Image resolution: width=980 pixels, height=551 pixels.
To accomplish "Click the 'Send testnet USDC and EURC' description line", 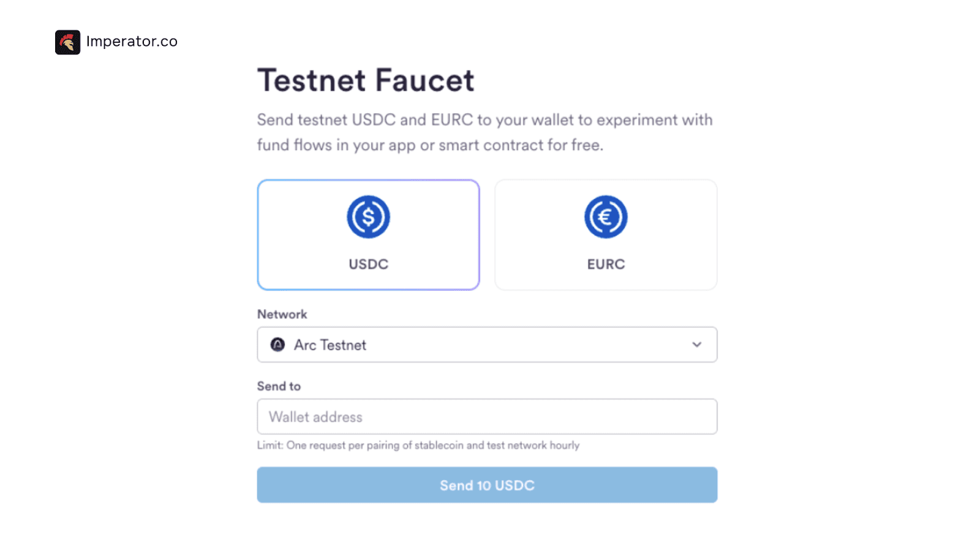I will click(484, 120).
